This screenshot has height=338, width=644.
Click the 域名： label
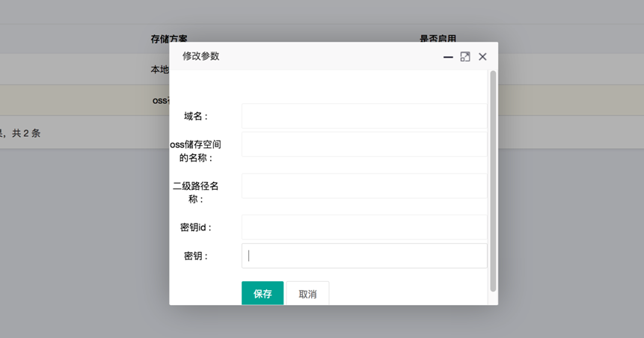click(196, 116)
